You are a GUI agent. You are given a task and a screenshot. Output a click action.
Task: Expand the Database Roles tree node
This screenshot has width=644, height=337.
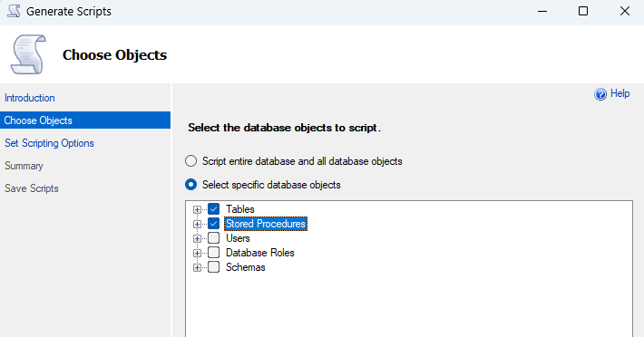coord(197,254)
